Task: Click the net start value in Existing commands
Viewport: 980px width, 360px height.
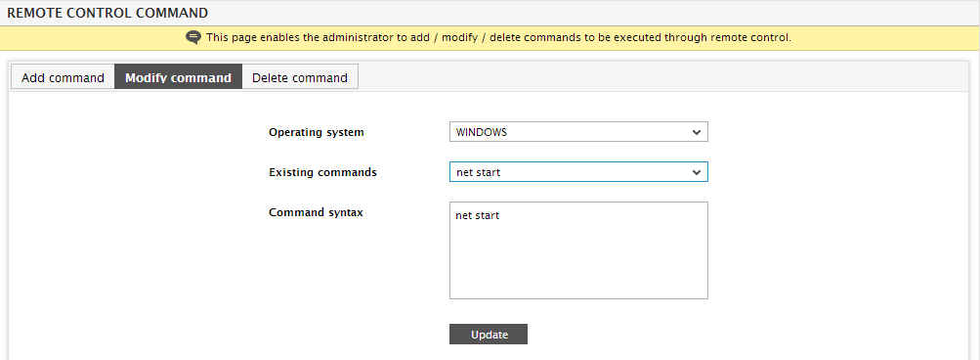Action: tap(478, 172)
